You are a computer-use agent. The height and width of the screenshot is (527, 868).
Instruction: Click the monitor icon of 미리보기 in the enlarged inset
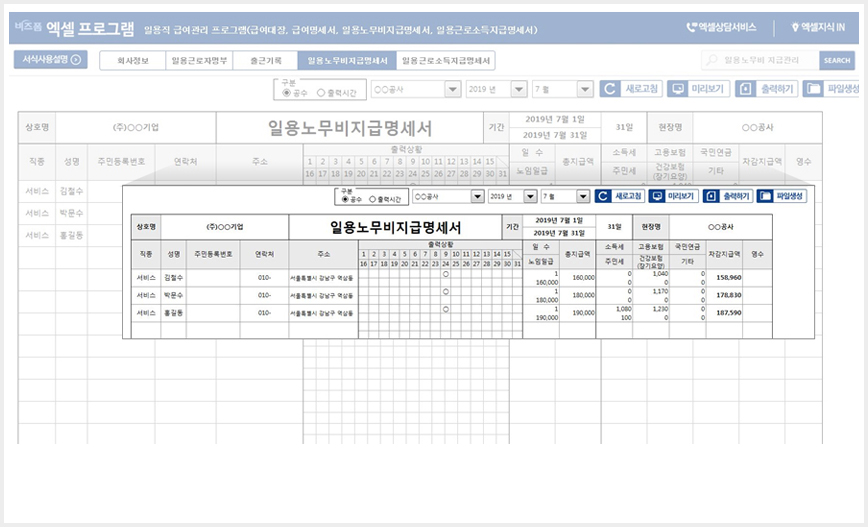point(657,196)
